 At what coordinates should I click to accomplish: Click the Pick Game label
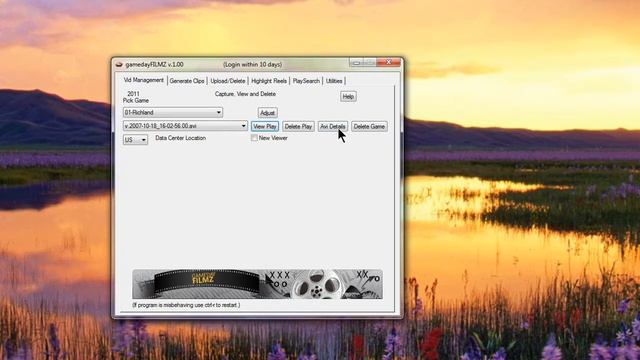[x=136, y=100]
